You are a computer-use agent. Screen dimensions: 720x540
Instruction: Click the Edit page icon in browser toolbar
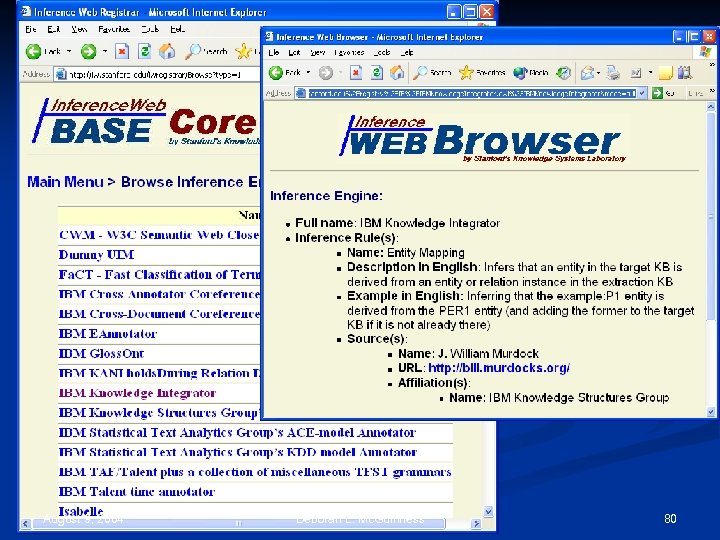[636, 73]
